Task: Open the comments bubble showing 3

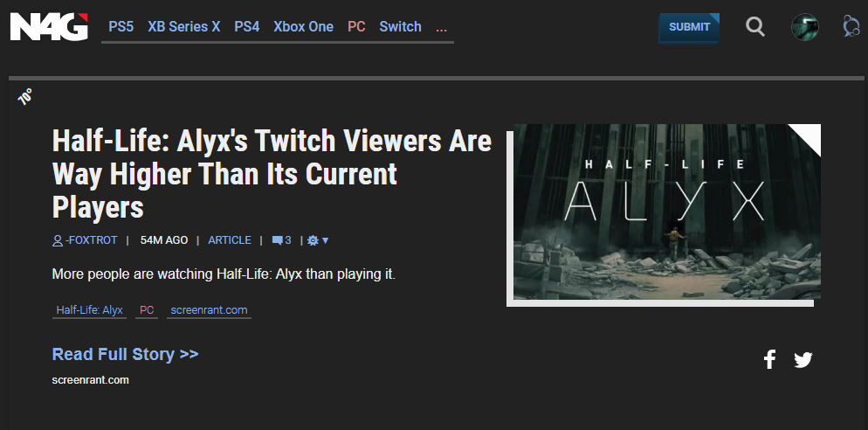Action: [x=281, y=240]
